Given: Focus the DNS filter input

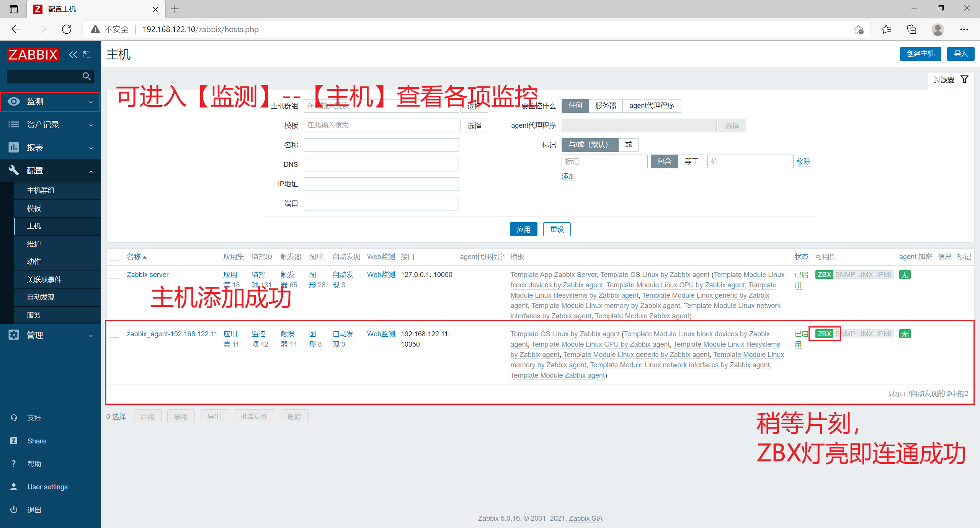Looking at the screenshot, I should pyautogui.click(x=381, y=165).
